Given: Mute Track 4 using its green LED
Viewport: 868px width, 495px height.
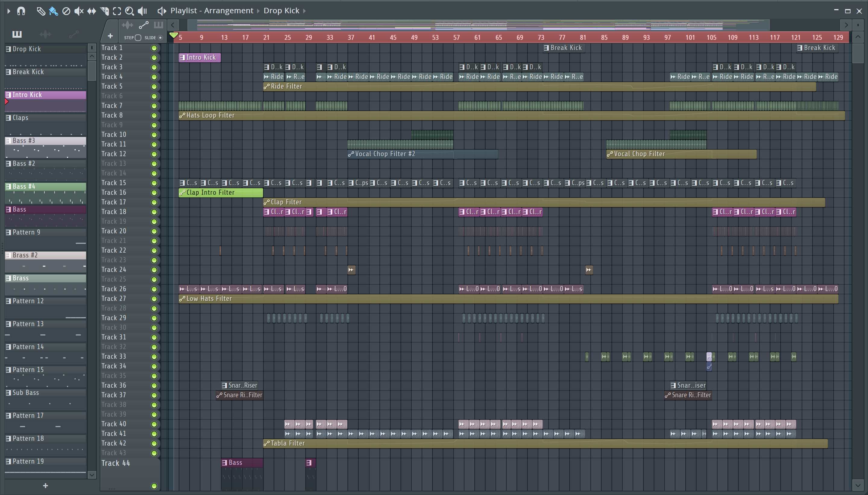Looking at the screenshot, I should point(154,77).
